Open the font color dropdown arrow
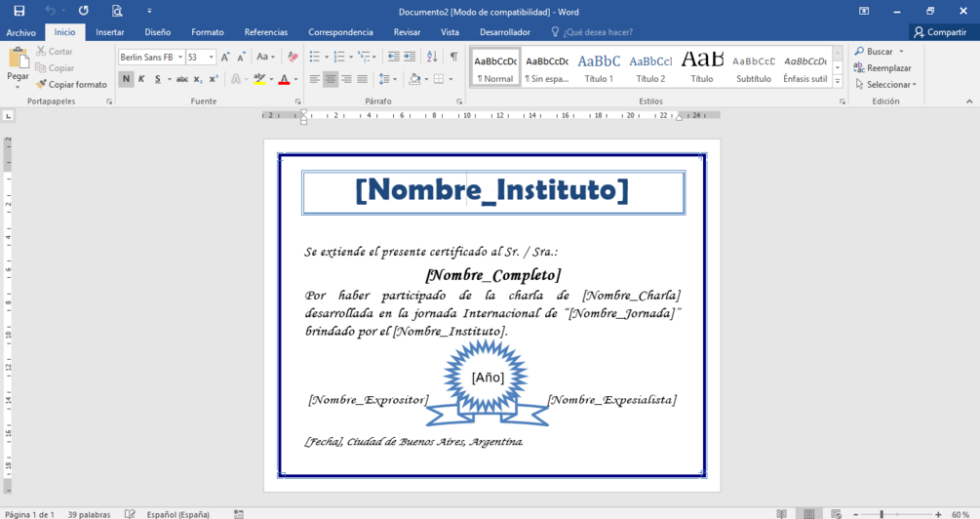Viewport: 980px width, 519px height. pos(295,79)
